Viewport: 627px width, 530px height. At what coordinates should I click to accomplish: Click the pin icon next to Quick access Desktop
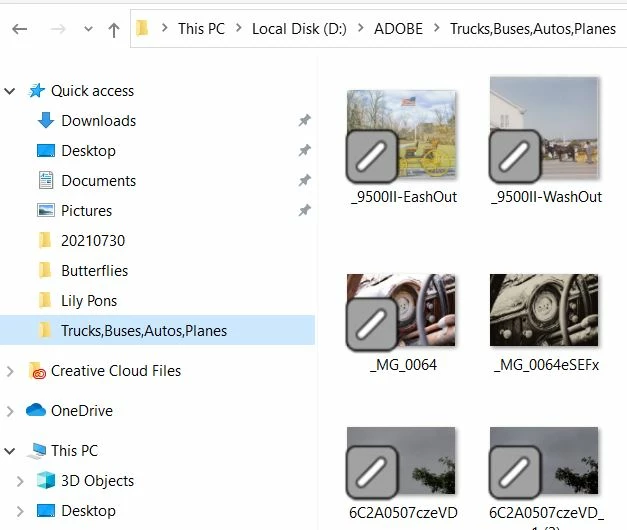305,150
